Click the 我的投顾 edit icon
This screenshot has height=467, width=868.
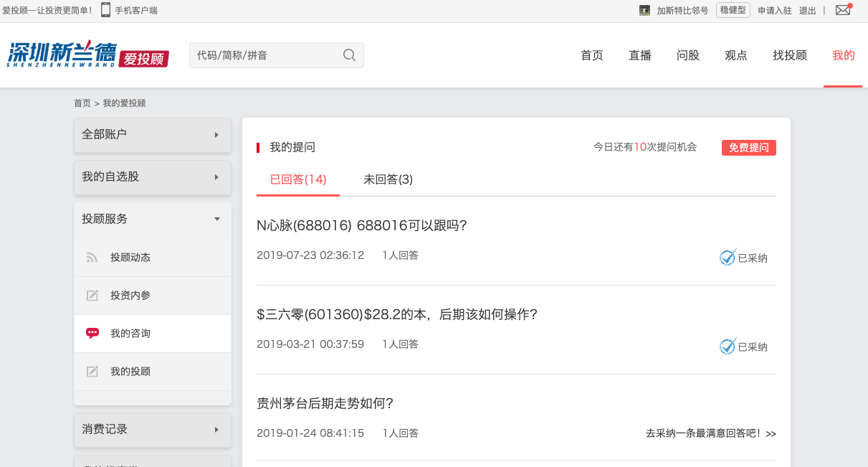click(92, 372)
